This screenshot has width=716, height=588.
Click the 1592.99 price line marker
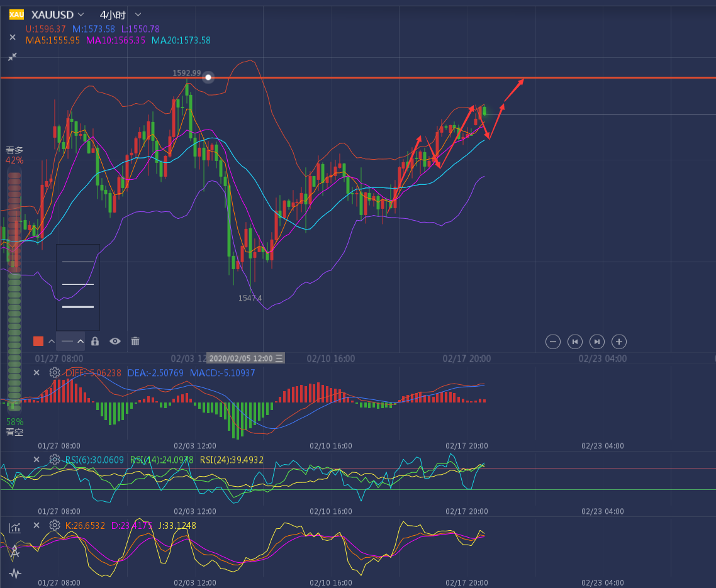tap(208, 77)
